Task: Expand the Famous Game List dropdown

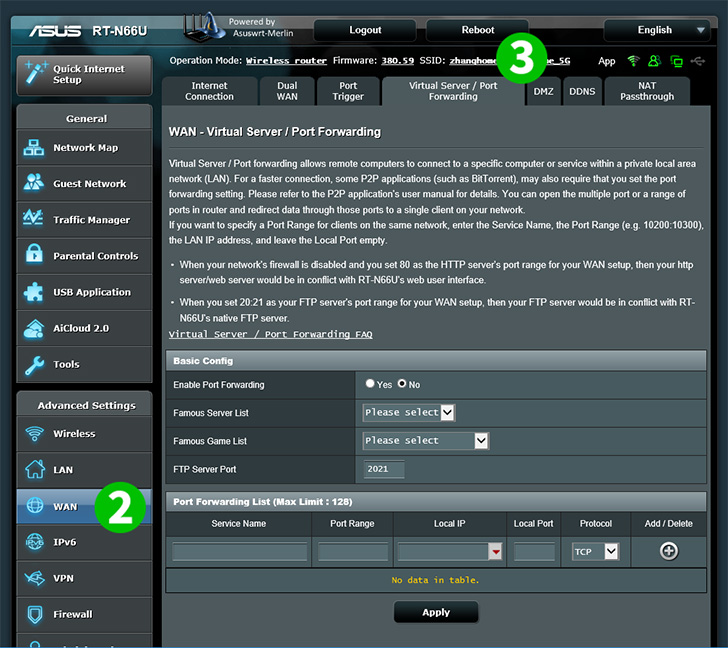Action: (425, 441)
